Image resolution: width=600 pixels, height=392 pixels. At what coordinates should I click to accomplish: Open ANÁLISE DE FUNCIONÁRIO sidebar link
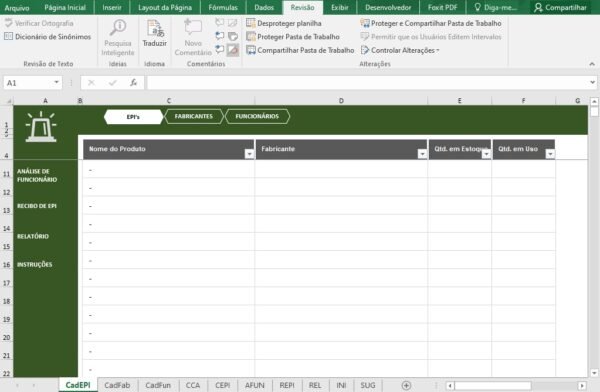[x=37, y=175]
